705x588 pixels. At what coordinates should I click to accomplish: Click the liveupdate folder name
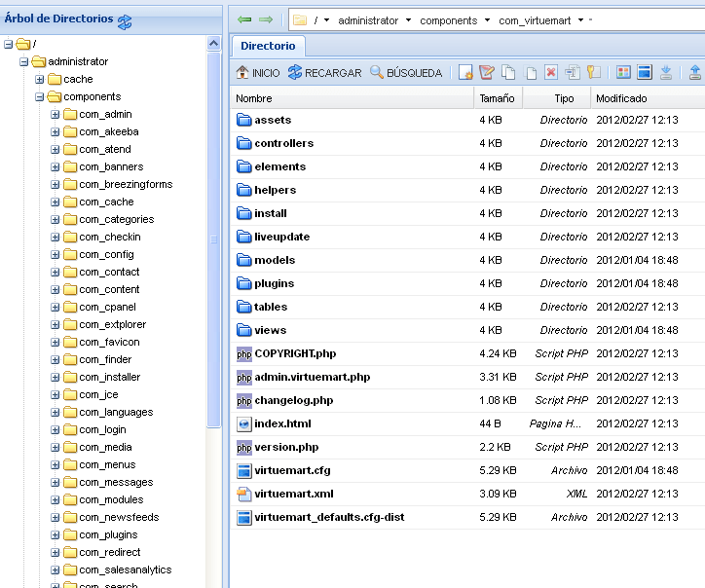click(282, 237)
